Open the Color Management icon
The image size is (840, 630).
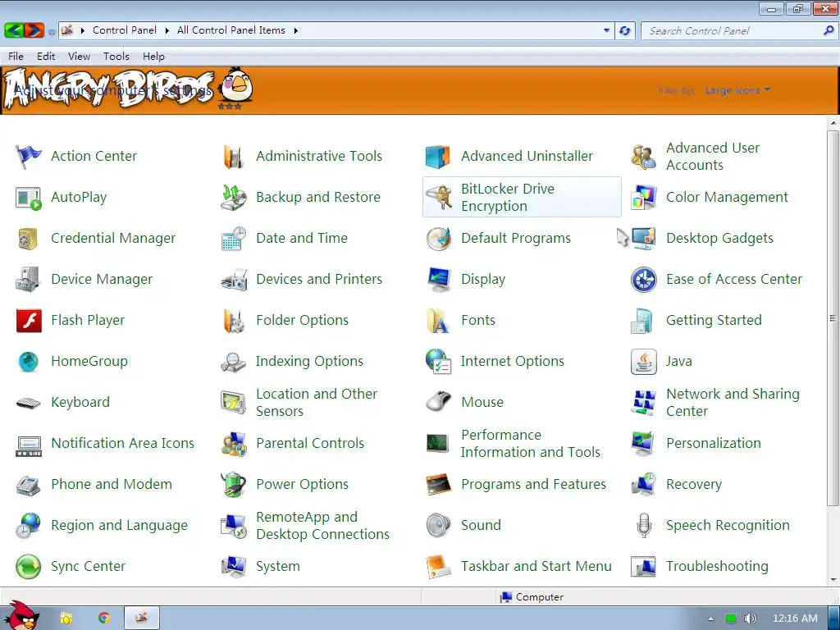[643, 197]
